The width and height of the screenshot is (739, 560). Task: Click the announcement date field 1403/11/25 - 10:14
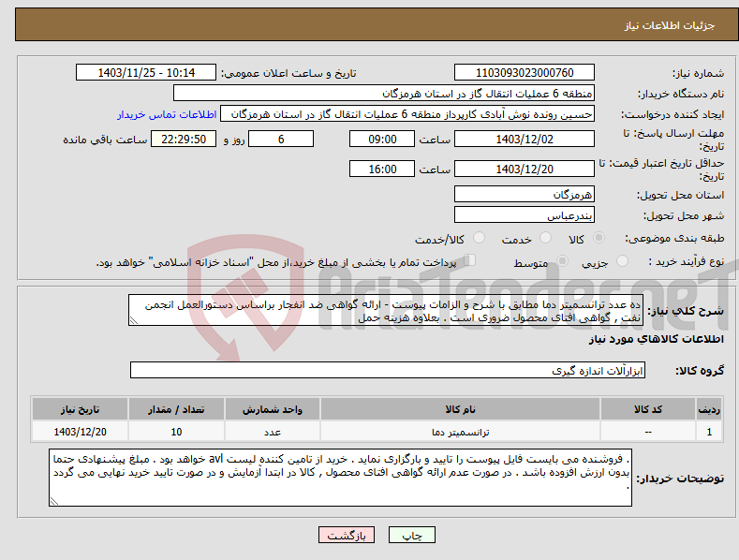point(146,73)
